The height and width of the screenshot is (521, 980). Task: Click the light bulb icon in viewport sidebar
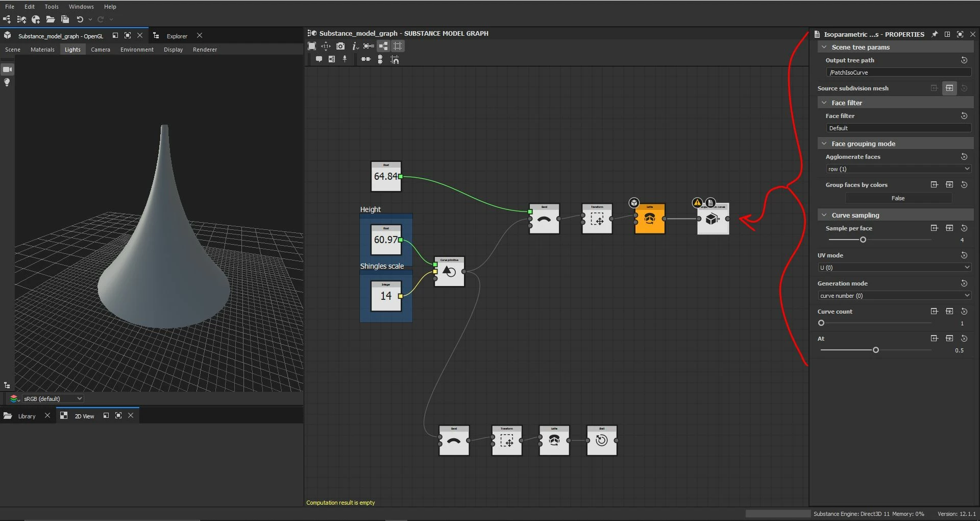(7, 82)
